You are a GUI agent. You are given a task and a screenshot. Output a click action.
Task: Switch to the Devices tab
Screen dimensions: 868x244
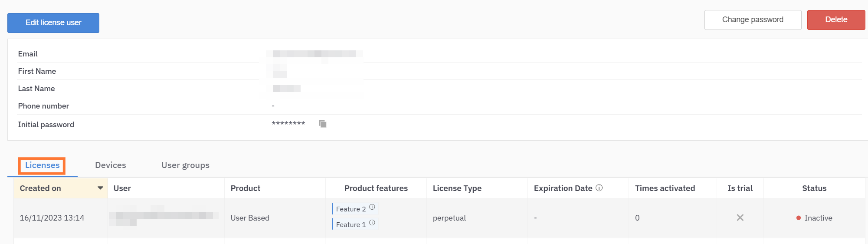[x=111, y=165]
